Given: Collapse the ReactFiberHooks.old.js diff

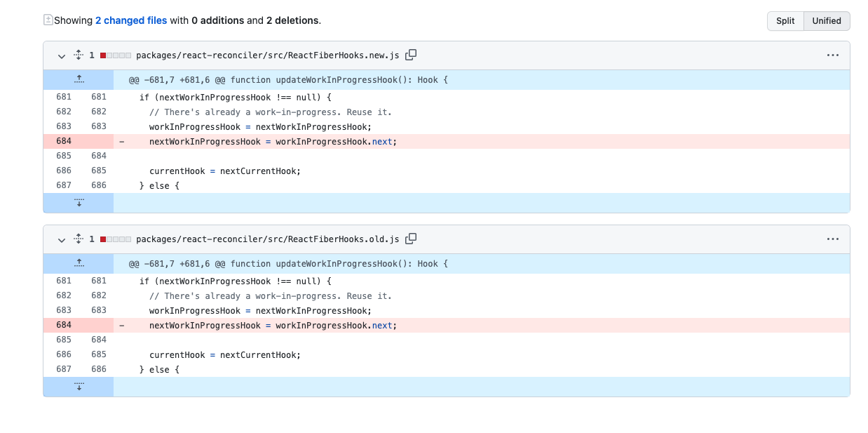Looking at the screenshot, I should 62,239.
